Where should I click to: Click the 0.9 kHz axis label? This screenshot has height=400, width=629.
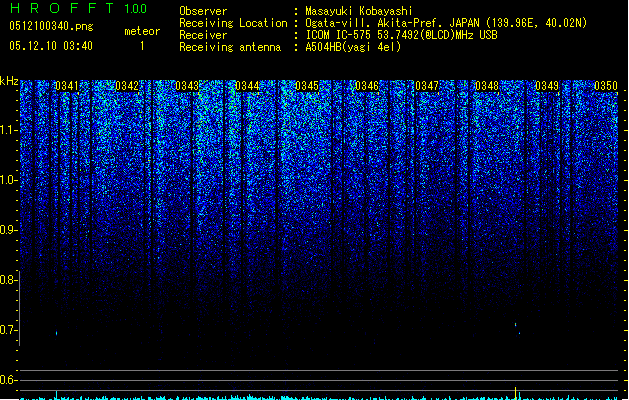pyautogui.click(x=9, y=230)
